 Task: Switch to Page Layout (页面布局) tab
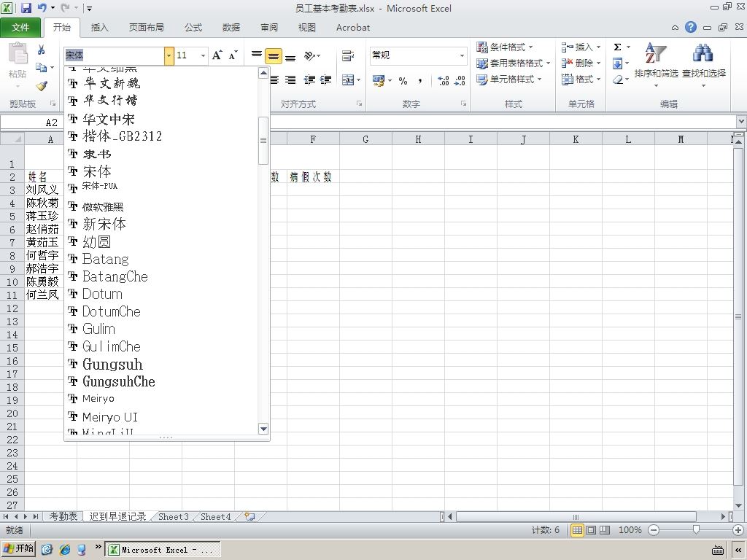click(146, 28)
